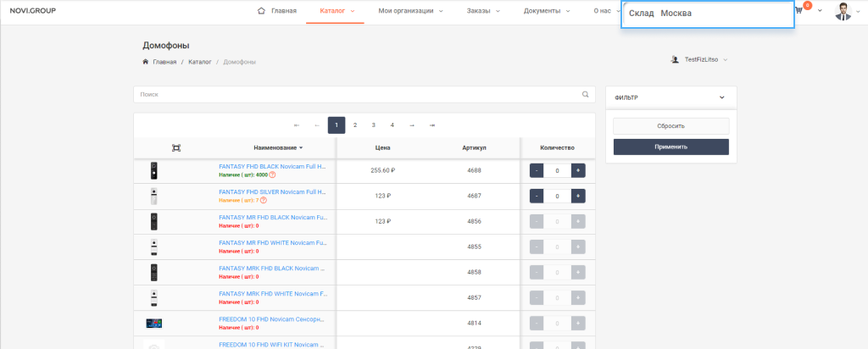Click the plus button in row 4855

pos(578,247)
